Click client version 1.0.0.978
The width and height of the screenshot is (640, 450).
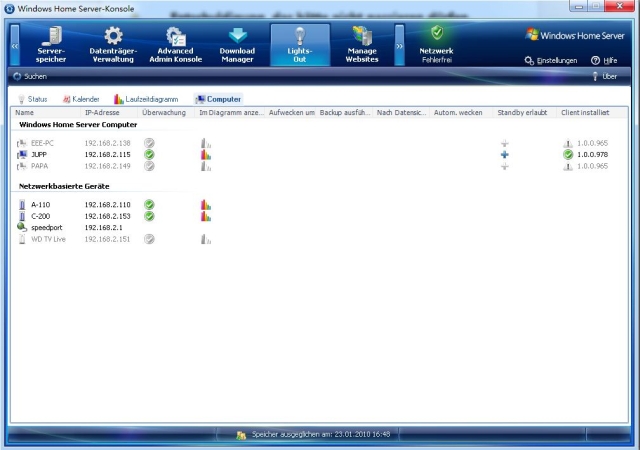(x=592, y=155)
